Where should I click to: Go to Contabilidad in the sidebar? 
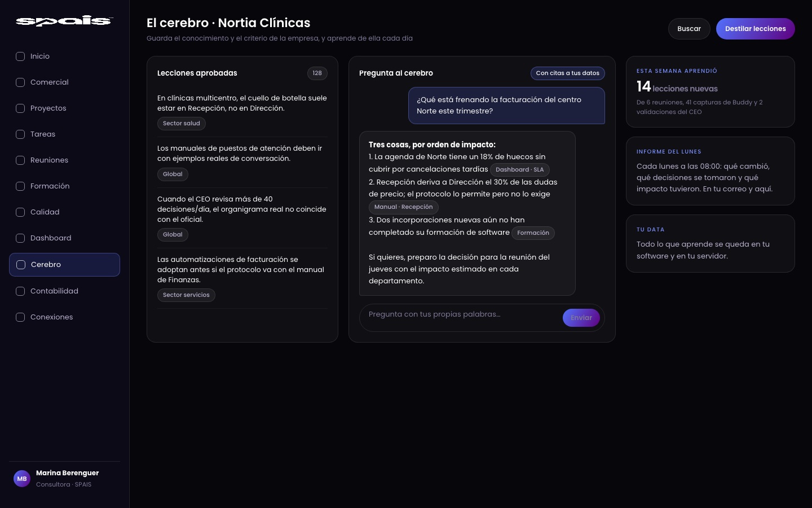coord(64,291)
